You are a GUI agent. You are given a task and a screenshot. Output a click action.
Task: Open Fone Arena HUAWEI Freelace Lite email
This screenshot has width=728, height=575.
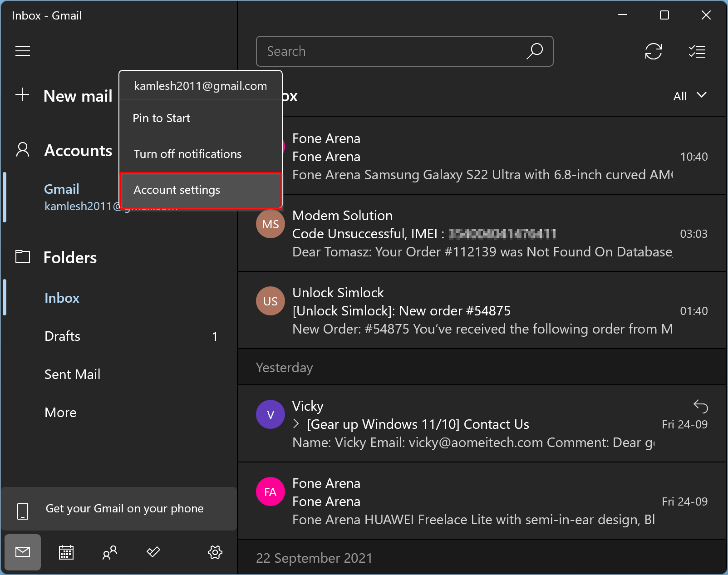tap(482, 501)
